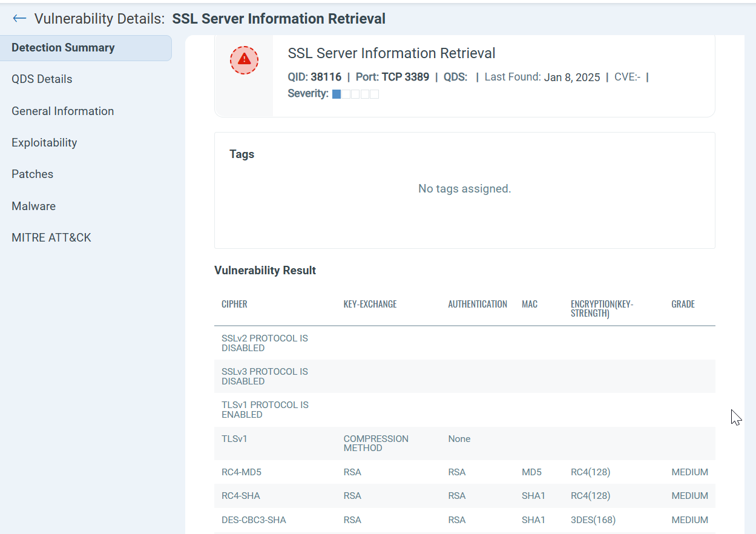The height and width of the screenshot is (534, 756).
Task: Click the red severity alert icon
Action: 243,60
